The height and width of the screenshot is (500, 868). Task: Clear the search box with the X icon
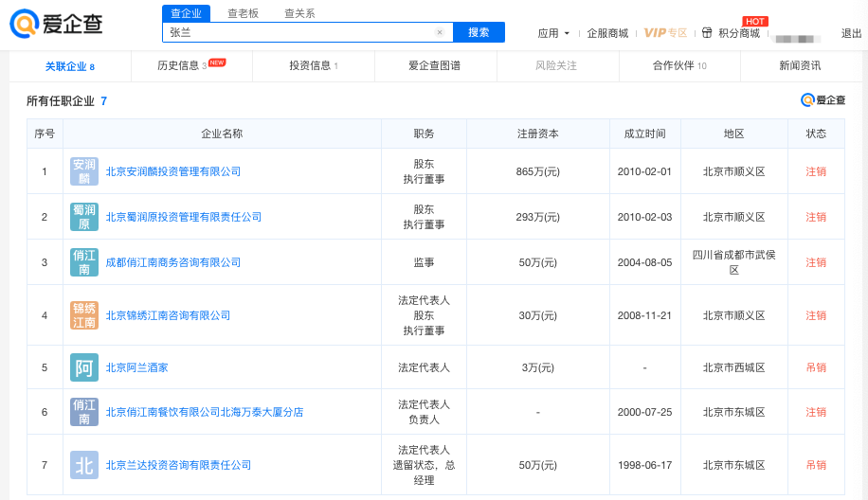click(439, 32)
